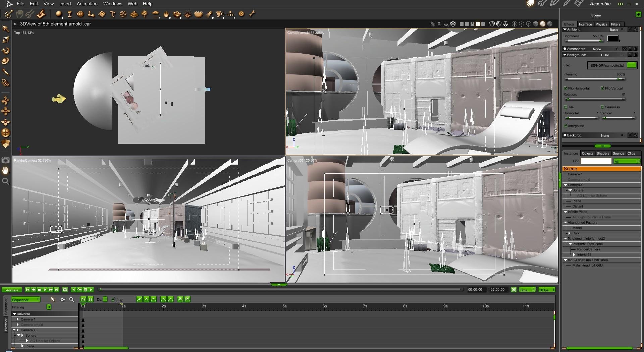Insert a terrain object
644x352 pixels.
(134, 14)
